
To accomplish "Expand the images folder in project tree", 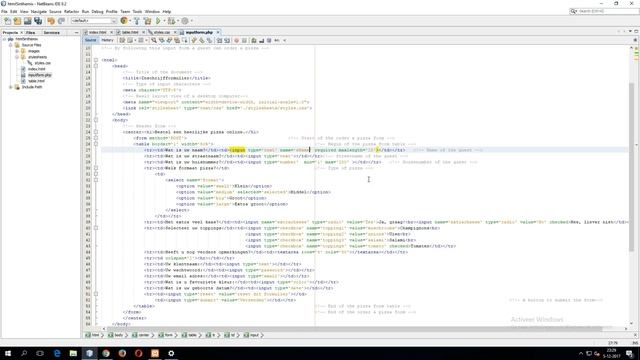I will pyautogui.click(x=17, y=51).
